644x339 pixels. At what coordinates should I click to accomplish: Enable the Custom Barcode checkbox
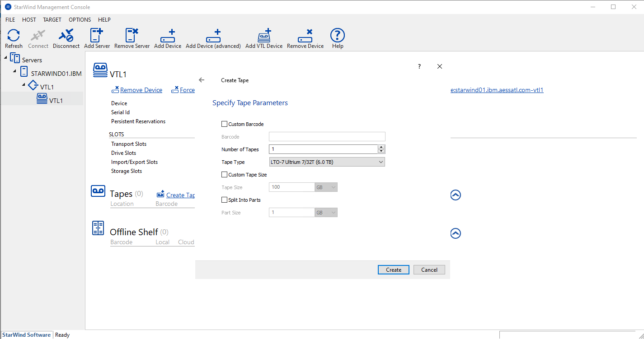[x=224, y=124]
